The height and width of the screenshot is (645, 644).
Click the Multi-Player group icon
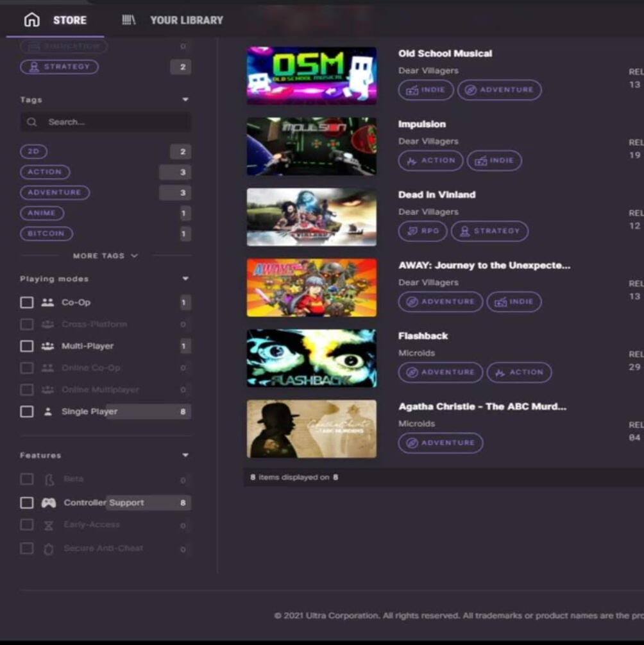tap(47, 346)
